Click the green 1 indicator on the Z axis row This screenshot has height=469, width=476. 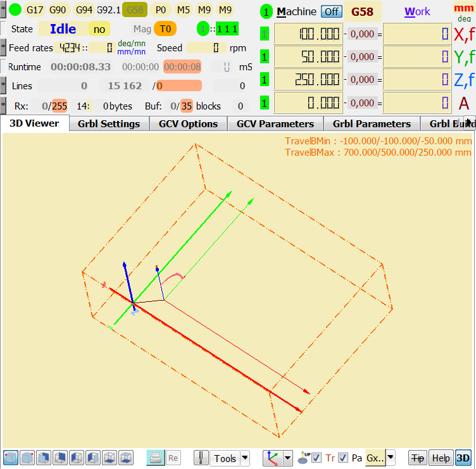(x=265, y=80)
